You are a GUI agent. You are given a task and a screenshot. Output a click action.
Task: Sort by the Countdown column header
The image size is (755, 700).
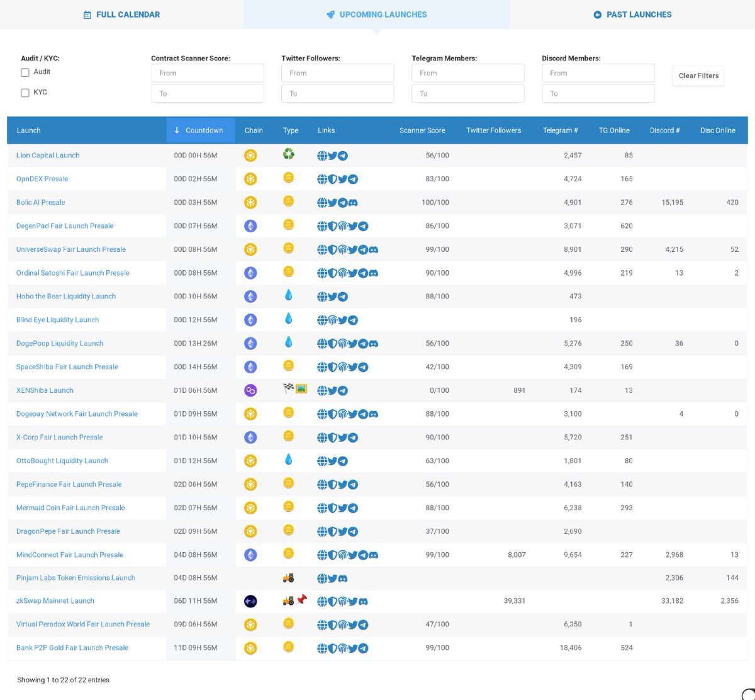point(201,130)
